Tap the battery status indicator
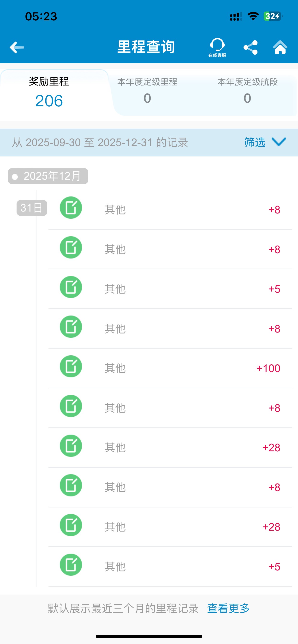This screenshot has width=298, height=644. pyautogui.click(x=273, y=17)
